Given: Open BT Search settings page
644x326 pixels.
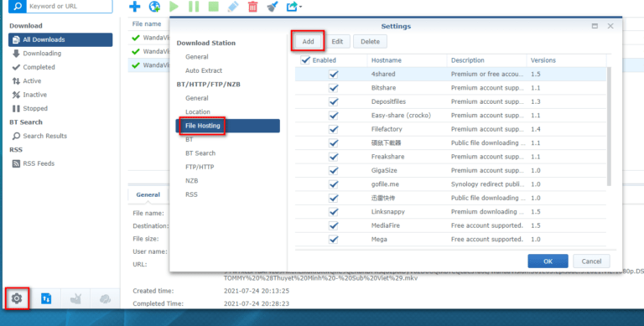Looking at the screenshot, I should pyautogui.click(x=200, y=153).
